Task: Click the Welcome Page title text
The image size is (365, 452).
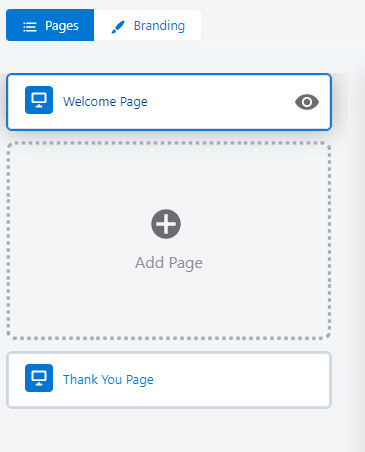Action: tap(105, 102)
